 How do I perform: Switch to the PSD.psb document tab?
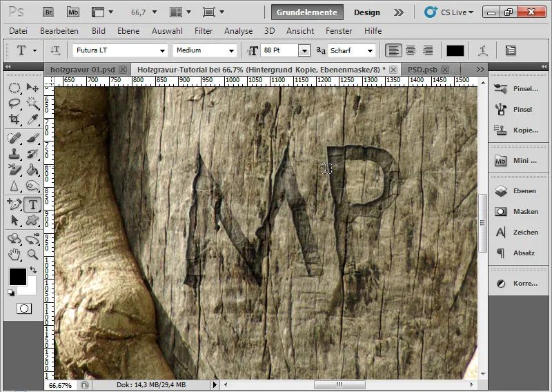(x=422, y=70)
